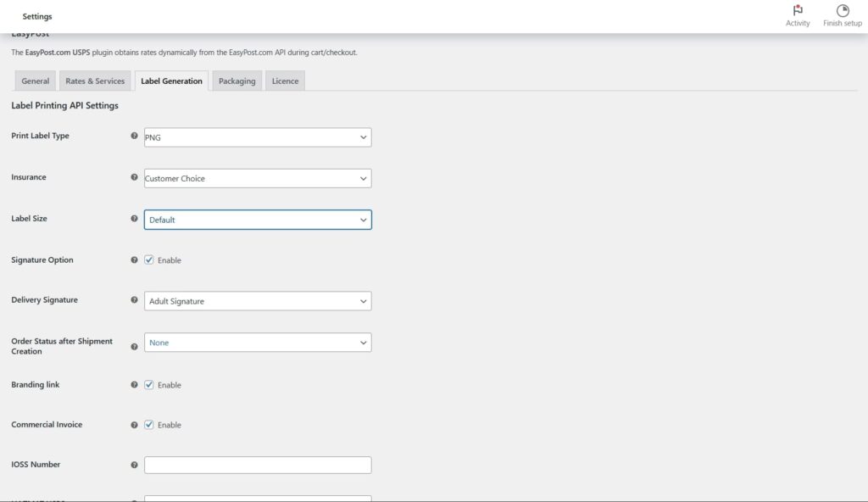
Task: Show help tooltip for Insurance
Action: pyautogui.click(x=134, y=177)
